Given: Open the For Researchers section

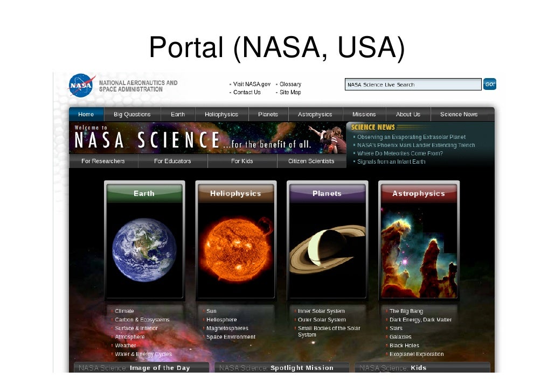Looking at the screenshot, I should 103,161.
